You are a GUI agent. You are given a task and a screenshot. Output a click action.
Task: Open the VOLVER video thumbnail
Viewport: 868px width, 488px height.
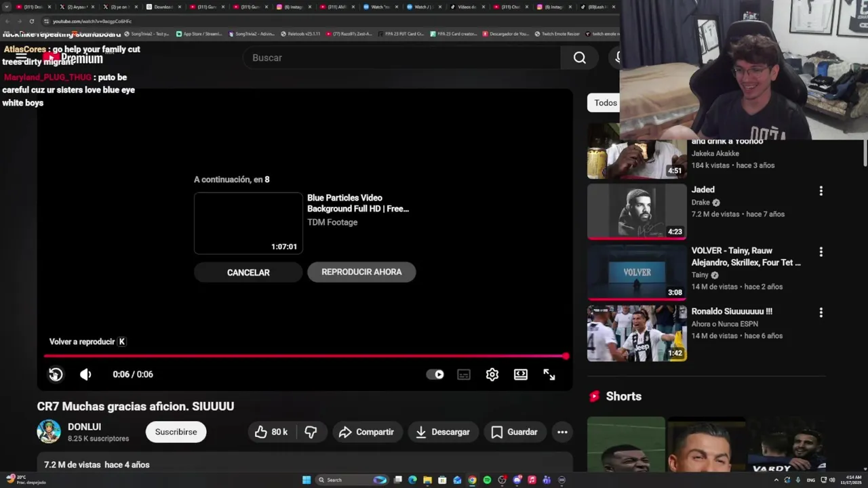tap(637, 272)
